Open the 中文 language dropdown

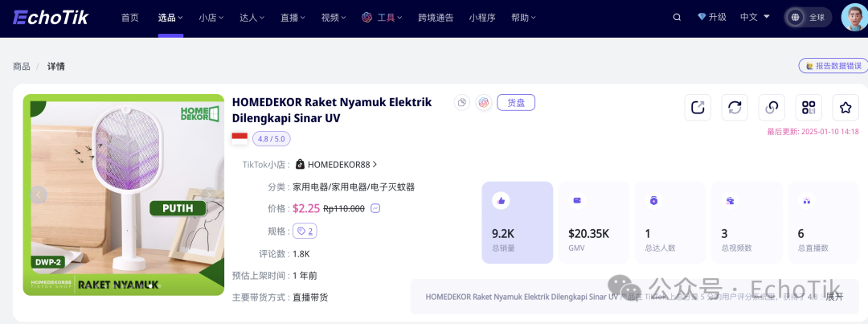754,17
